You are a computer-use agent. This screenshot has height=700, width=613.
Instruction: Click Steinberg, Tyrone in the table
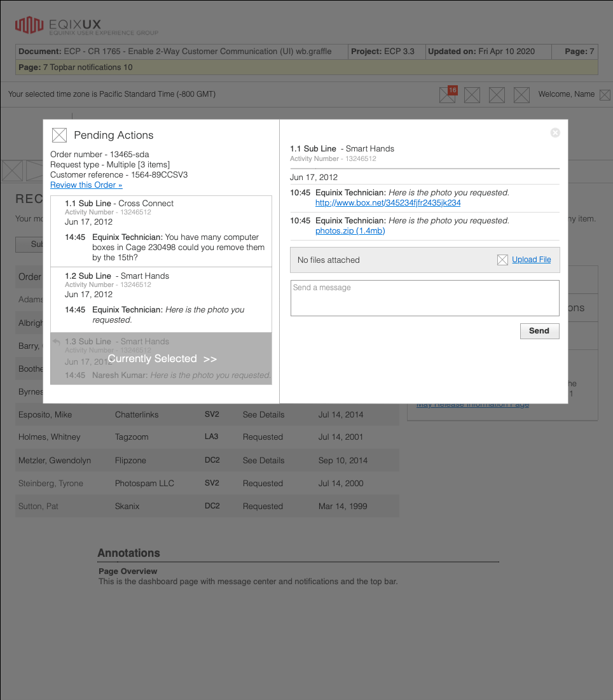click(50, 483)
